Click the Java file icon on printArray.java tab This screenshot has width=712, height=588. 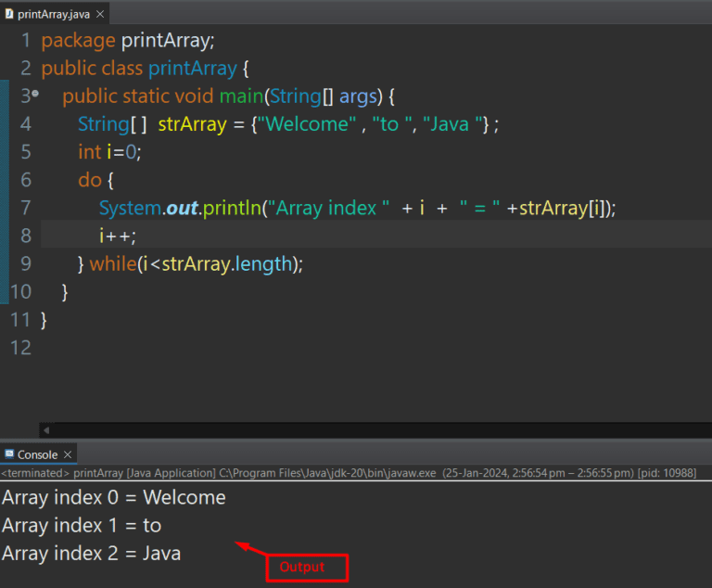click(9, 14)
